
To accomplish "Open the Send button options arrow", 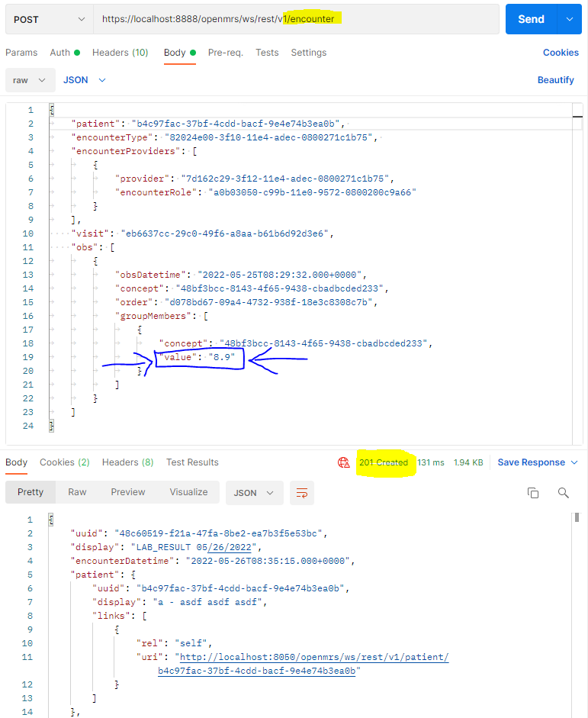I will pos(569,19).
